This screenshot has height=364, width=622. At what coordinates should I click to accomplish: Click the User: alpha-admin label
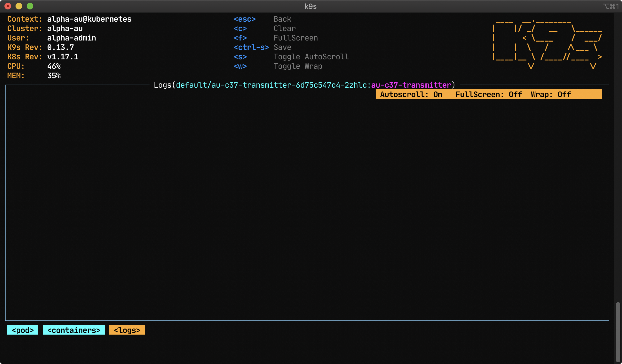pos(51,38)
